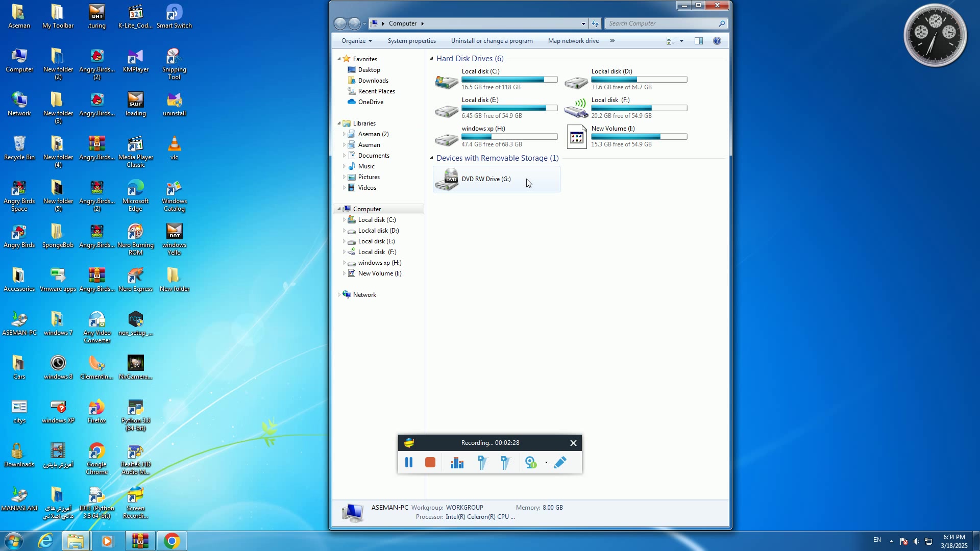This screenshot has height=551, width=980.
Task: Select Local disk (E:) in drives list
Action: point(496,108)
